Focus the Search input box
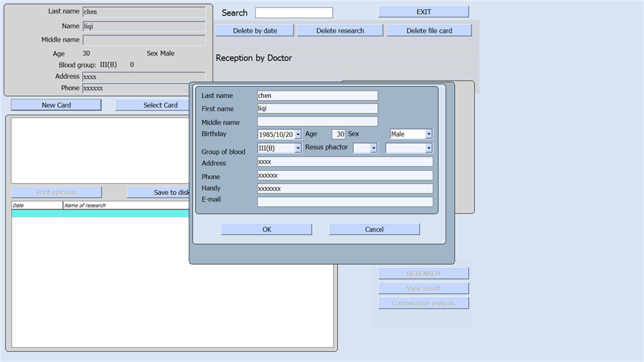 tap(294, 13)
